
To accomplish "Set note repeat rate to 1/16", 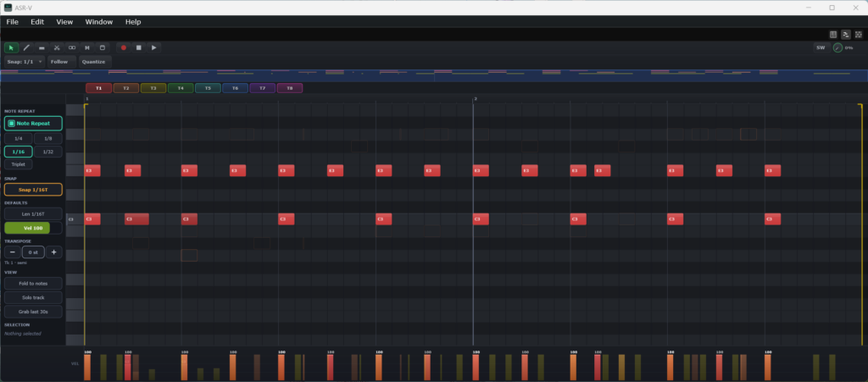I will 19,152.
